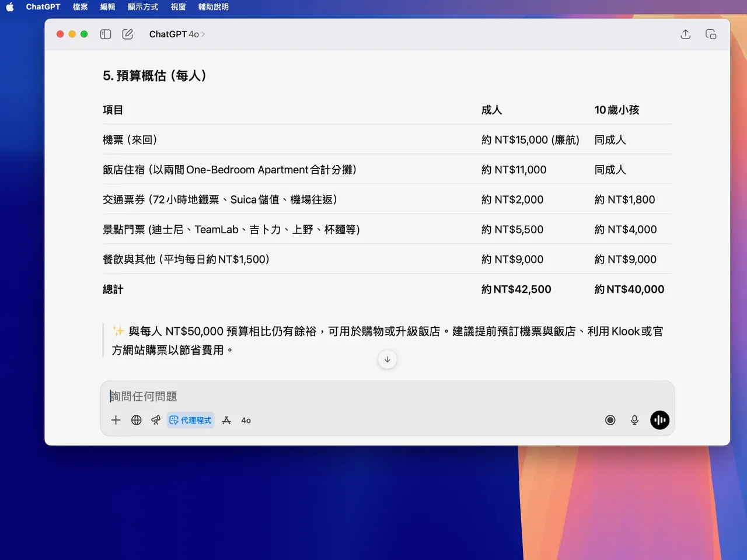The height and width of the screenshot is (560, 747).
Task: Click the deep research telescope icon
Action: (156, 420)
